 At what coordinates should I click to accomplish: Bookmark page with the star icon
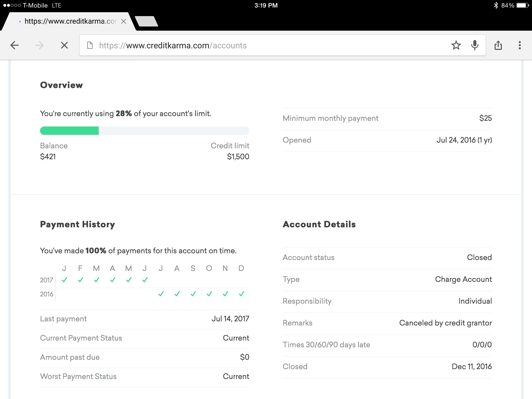pyautogui.click(x=456, y=45)
